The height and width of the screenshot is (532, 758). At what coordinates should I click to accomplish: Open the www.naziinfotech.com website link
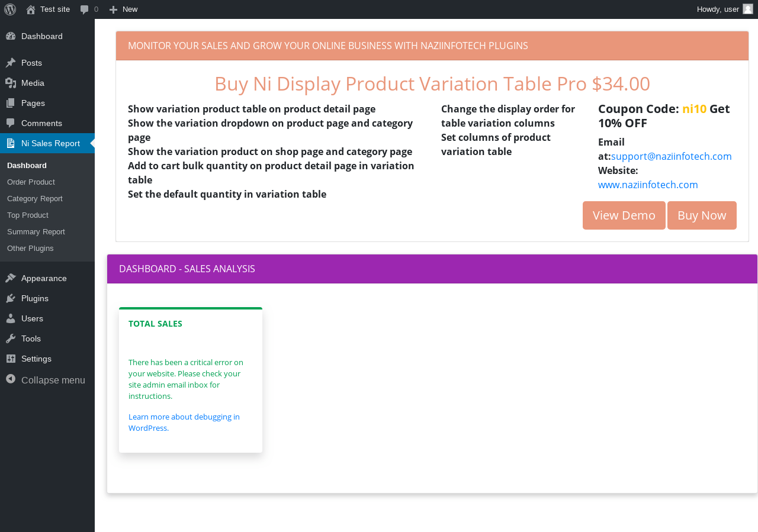648,185
